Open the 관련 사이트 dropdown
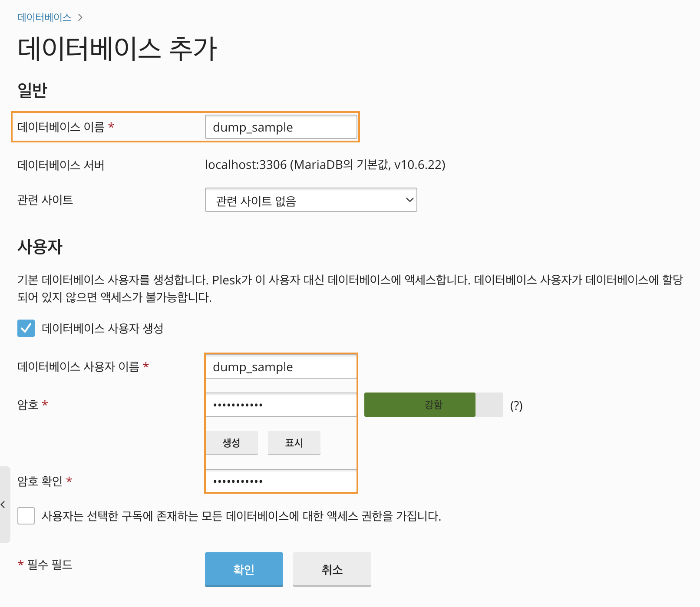This screenshot has width=700, height=607. (310, 200)
